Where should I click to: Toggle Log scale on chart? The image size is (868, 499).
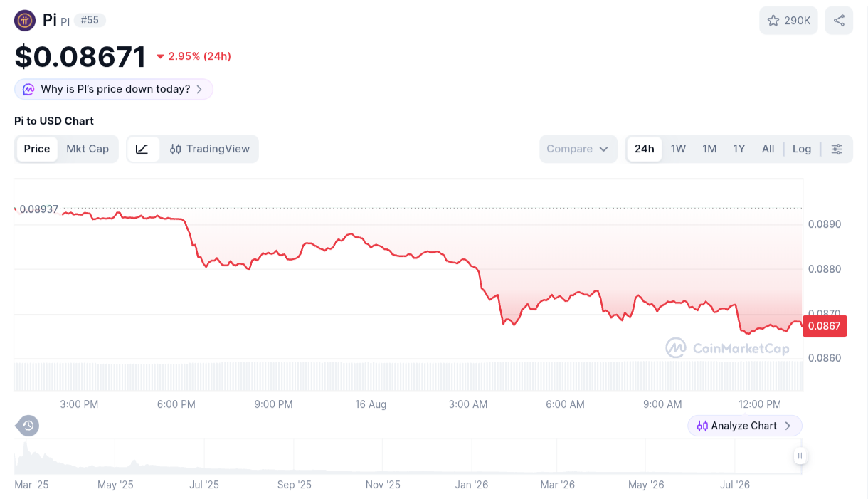[802, 149]
